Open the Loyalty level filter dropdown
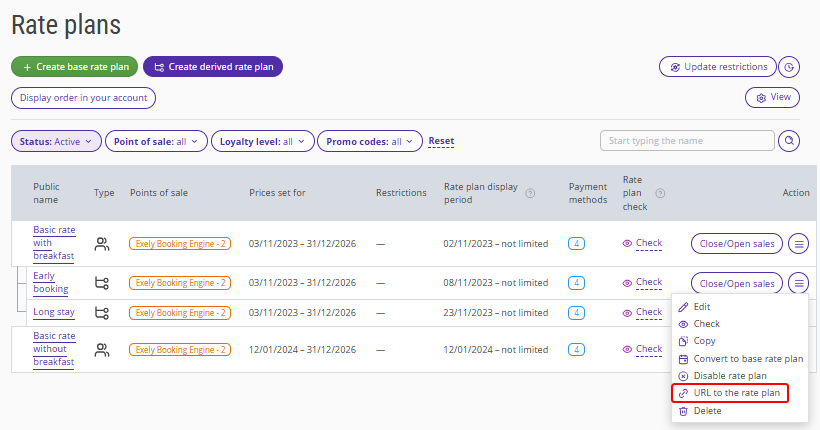This screenshot has height=430, width=820. click(x=263, y=141)
